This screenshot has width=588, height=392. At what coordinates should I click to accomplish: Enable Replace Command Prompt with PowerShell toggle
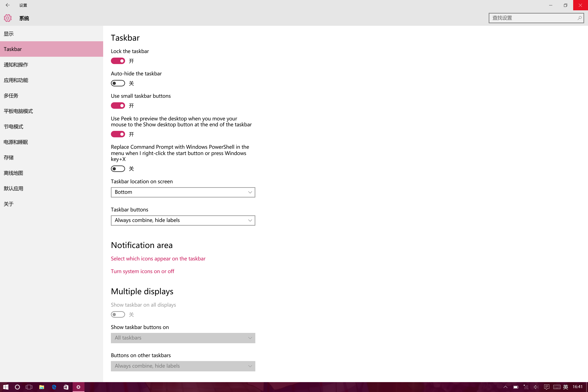coord(118,169)
